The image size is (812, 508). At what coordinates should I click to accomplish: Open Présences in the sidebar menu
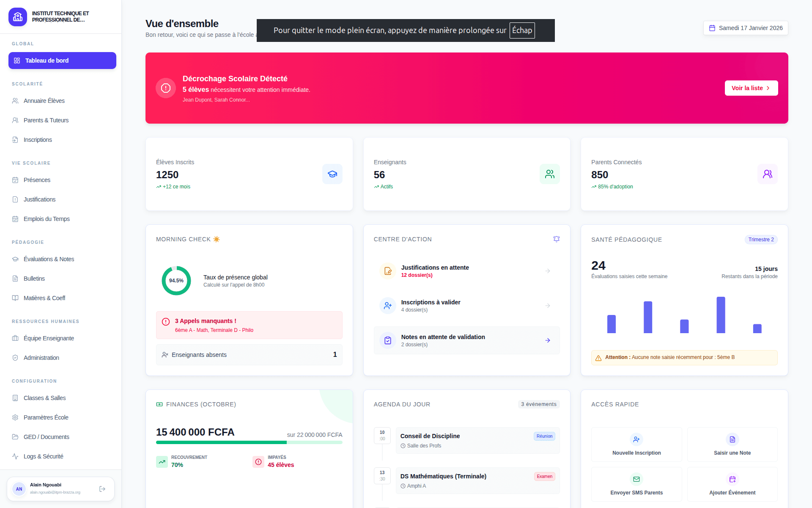tap(37, 180)
